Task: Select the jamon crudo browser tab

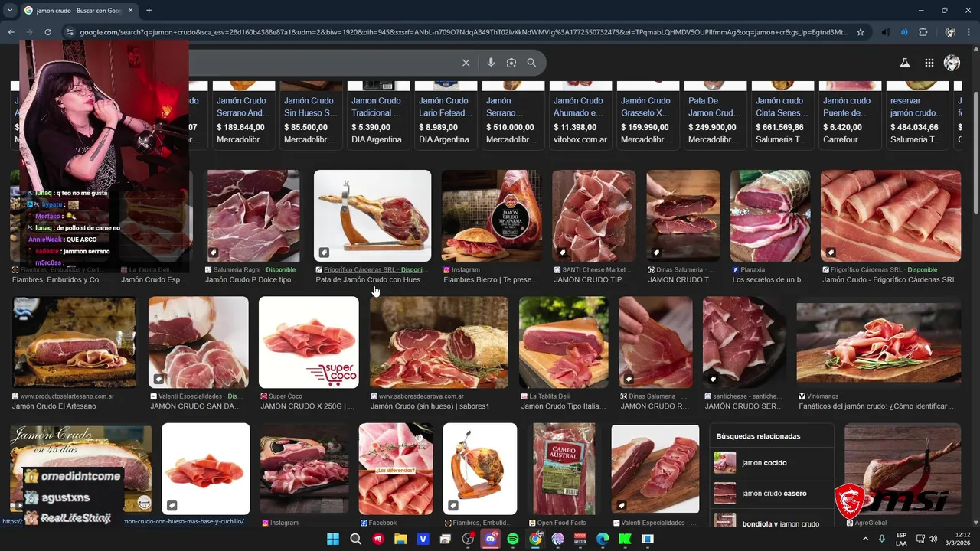Action: click(x=77, y=10)
